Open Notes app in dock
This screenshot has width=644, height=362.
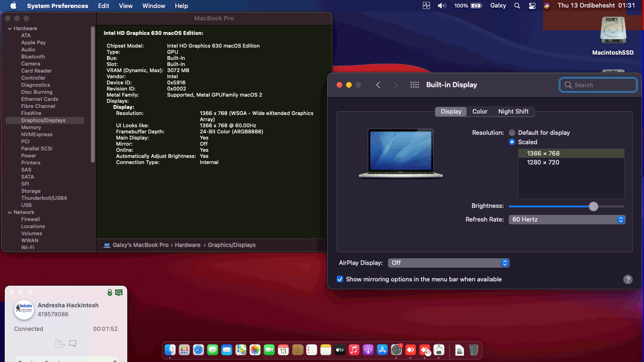(326, 350)
